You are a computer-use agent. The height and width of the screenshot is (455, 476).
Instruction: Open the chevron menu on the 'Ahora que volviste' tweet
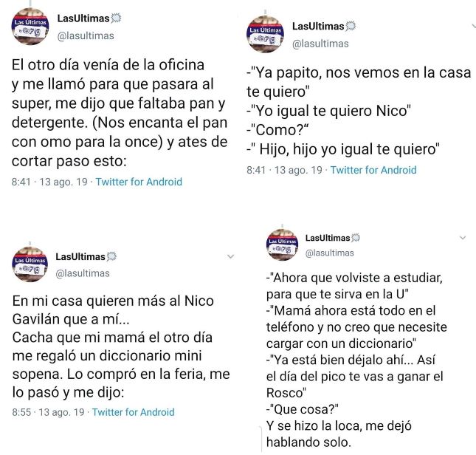click(463, 238)
